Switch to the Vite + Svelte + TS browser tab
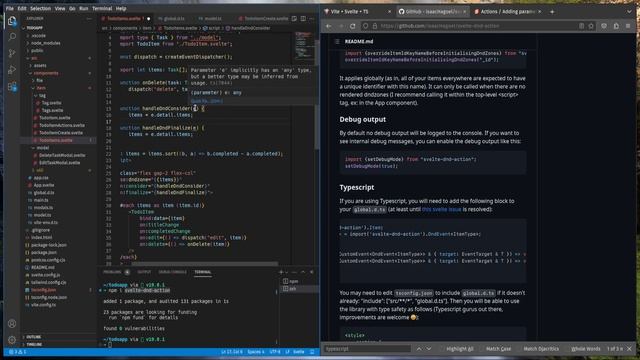Screen dimensions: 640x360 click(x=357, y=11)
